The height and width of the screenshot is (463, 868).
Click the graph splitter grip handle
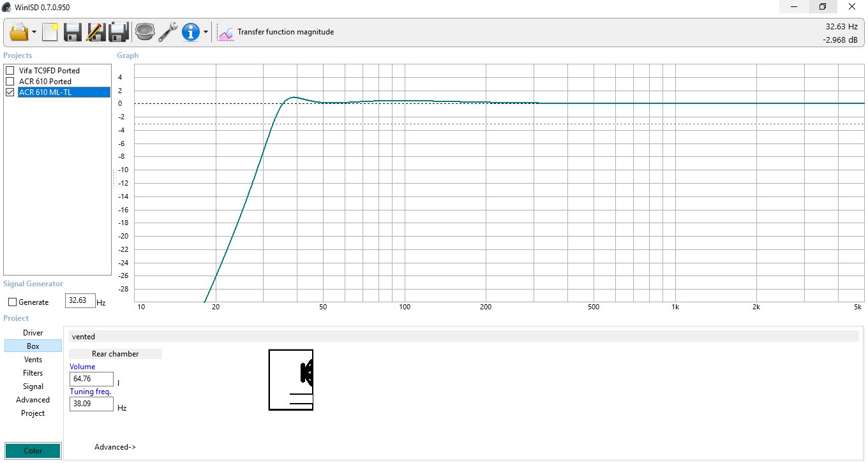[x=114, y=179]
